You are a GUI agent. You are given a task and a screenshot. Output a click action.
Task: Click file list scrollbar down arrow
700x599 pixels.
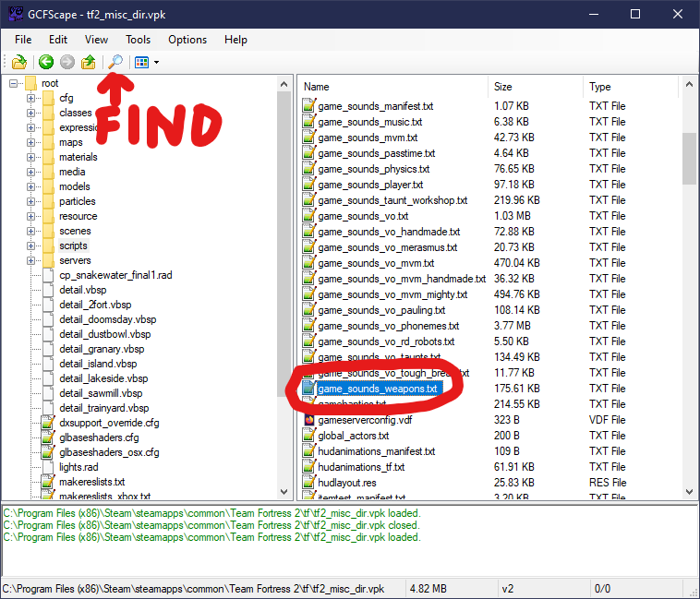(x=689, y=492)
